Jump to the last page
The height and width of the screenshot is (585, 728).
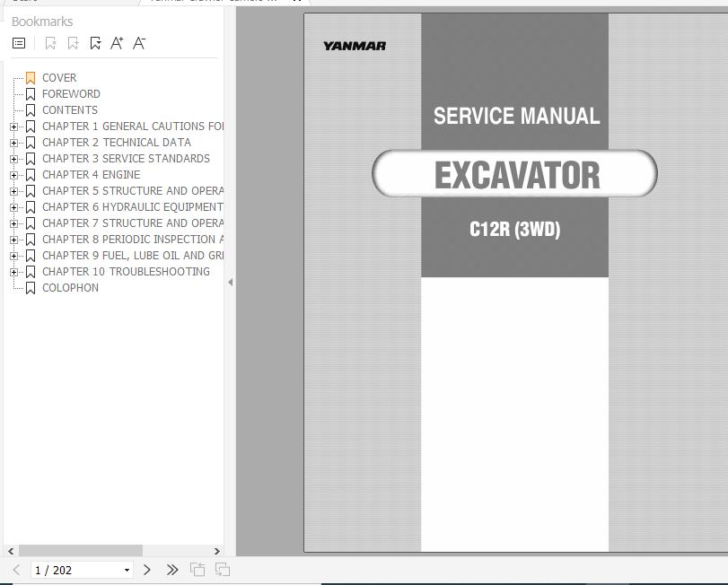pos(172,570)
